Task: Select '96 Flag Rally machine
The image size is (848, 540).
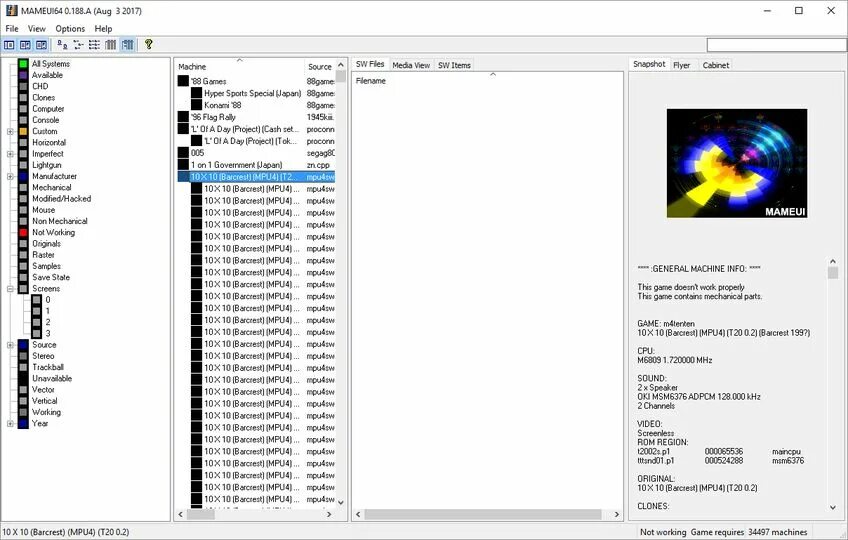Action: coord(213,117)
